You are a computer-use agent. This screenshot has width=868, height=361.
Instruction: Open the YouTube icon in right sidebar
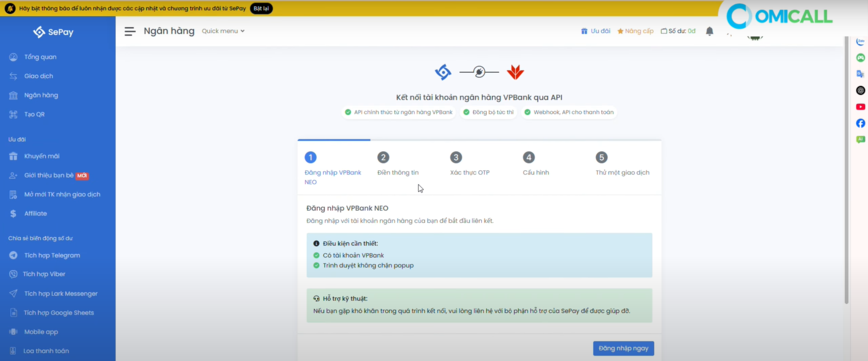860,107
